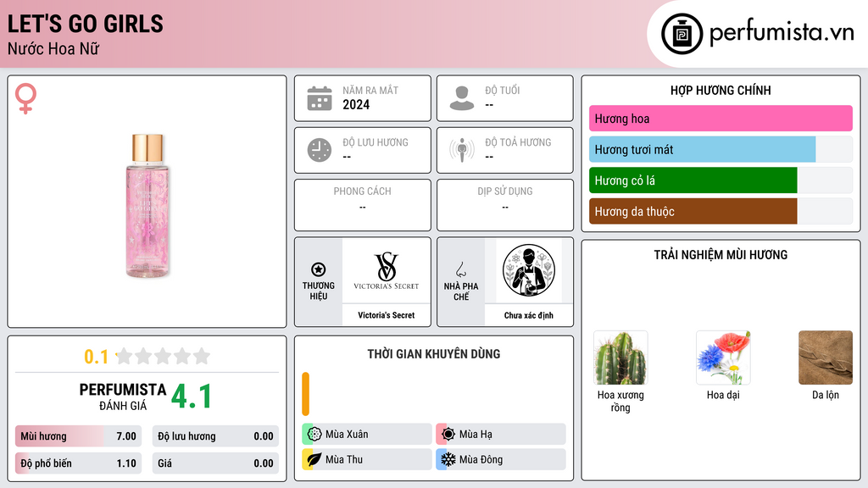Click the nose icon above Nhà pha chế
The width and height of the screenshot is (868, 488).
[460, 269]
